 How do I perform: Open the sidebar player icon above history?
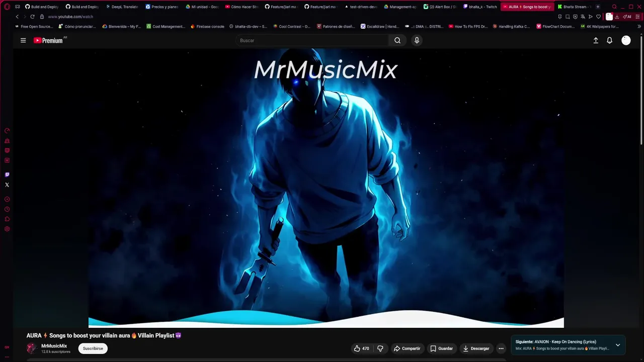(x=7, y=199)
